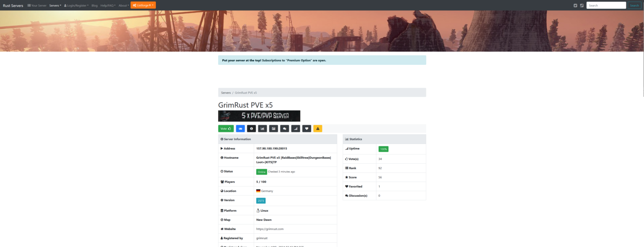The image size is (644, 247).
Task: Click the New Dawn map value
Action: pos(264,220)
